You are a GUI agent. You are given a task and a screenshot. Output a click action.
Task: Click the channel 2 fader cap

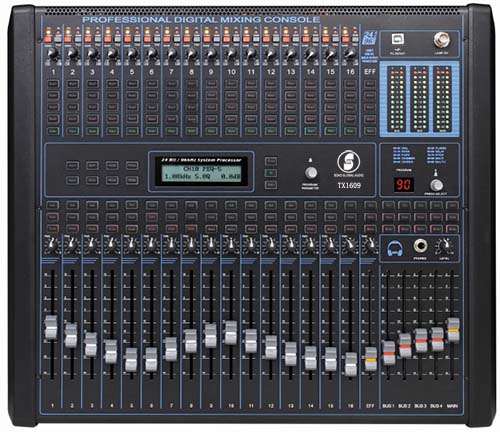coord(71,335)
